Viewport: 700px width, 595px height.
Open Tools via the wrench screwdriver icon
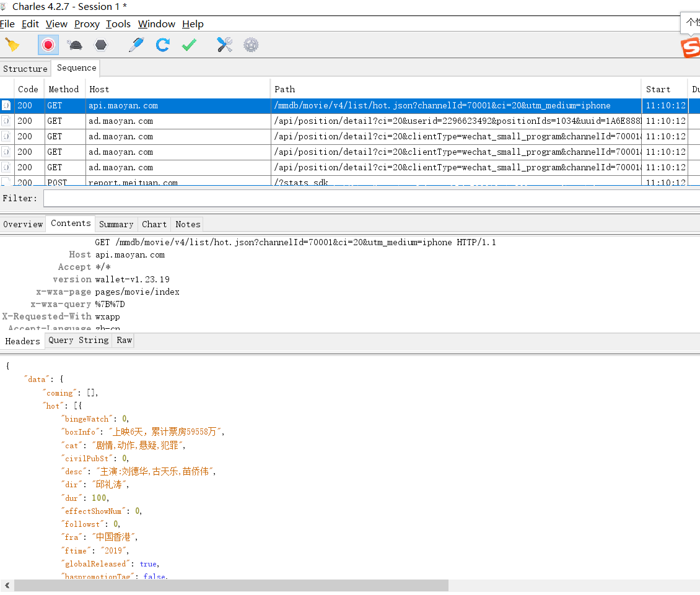click(224, 45)
